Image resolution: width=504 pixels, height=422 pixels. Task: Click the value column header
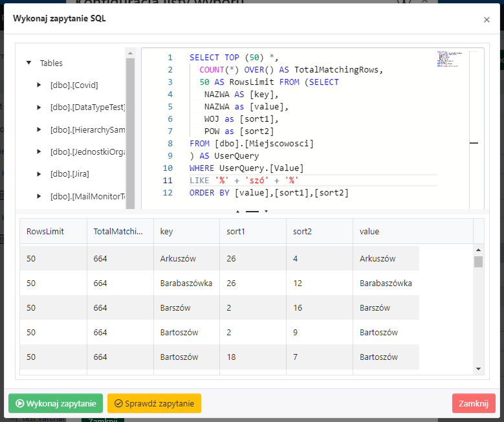click(412, 231)
